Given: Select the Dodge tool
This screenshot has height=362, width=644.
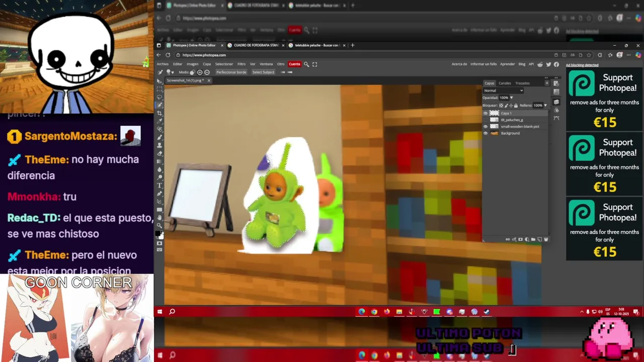Looking at the screenshot, I should 159,177.
